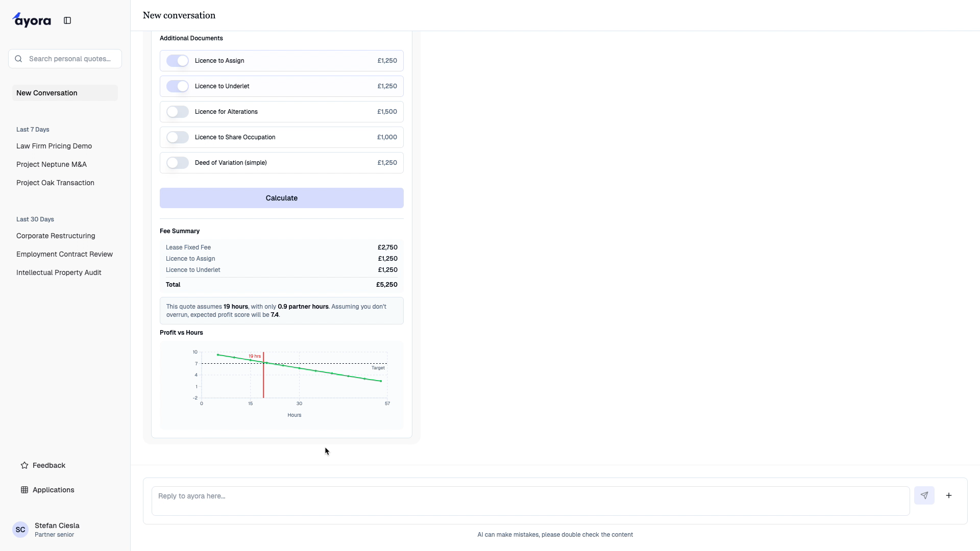Click the plus attachment icon

[949, 495]
